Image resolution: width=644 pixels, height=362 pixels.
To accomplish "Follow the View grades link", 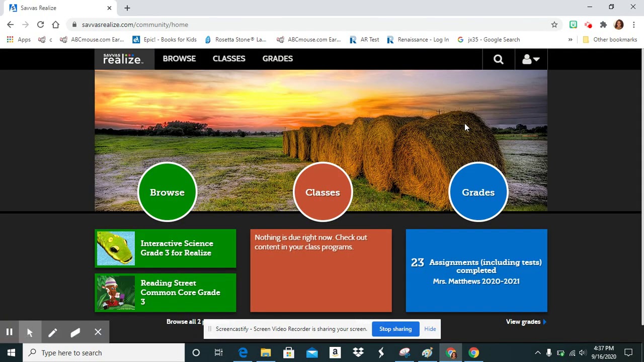I will pyautogui.click(x=526, y=322).
